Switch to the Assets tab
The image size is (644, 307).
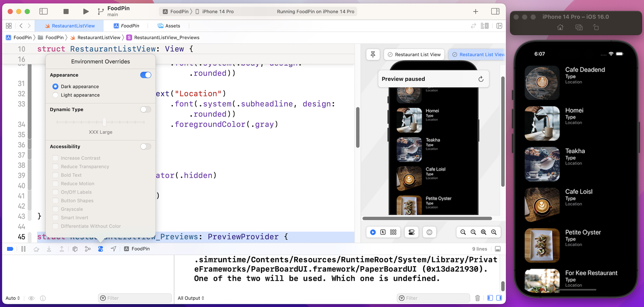click(x=169, y=25)
